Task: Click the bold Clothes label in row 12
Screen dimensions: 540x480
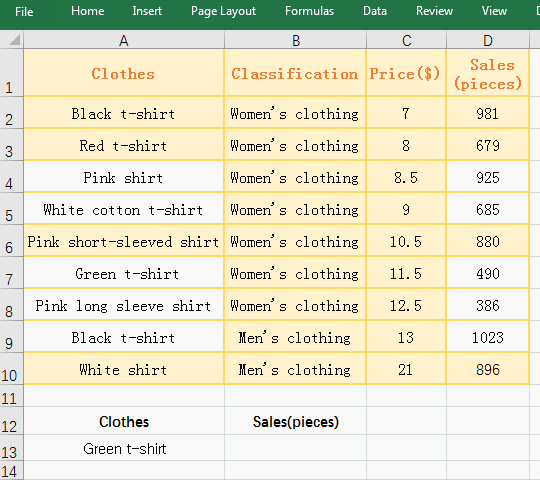Action: 124,421
